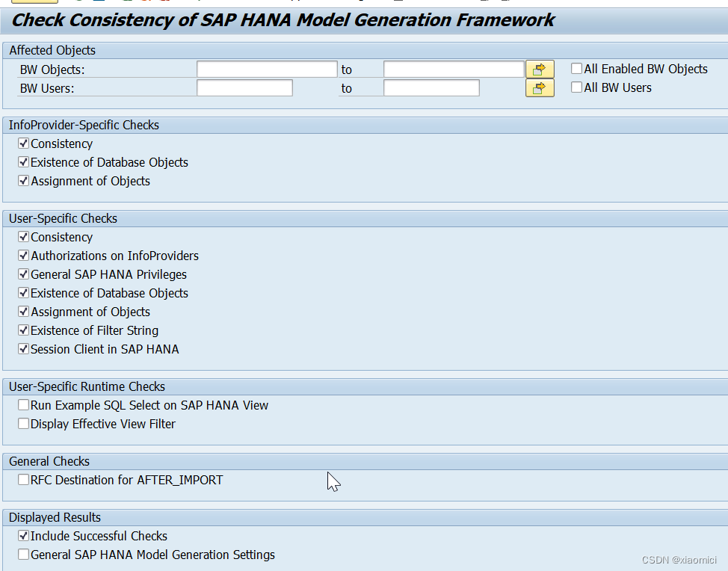Click BW Objects lower value field
Viewport: 728px width, 571px height.
tap(267, 70)
